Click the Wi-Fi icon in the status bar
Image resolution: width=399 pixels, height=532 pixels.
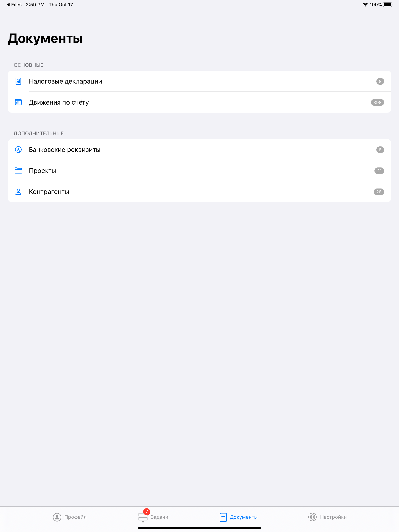365,4
